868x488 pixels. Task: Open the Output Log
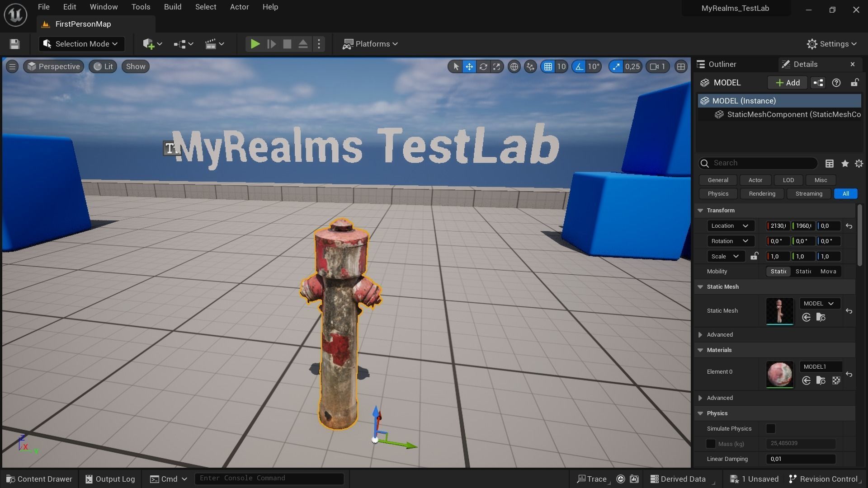pos(110,479)
